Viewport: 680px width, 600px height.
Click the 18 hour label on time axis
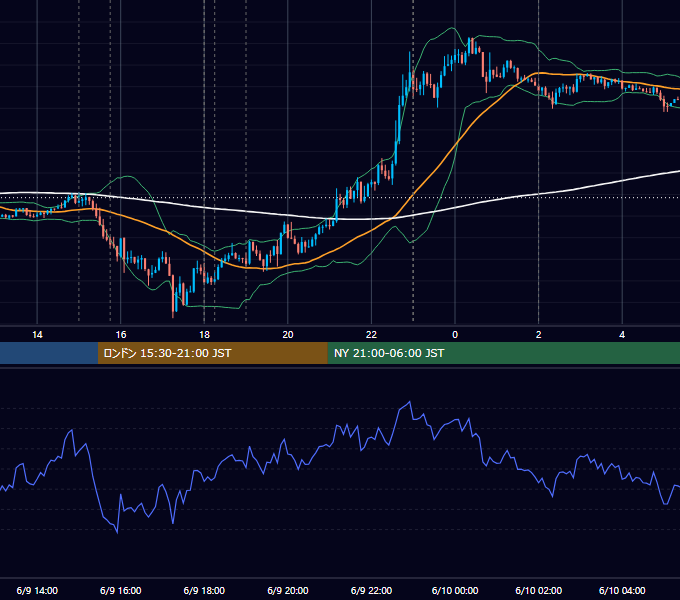[x=204, y=335]
